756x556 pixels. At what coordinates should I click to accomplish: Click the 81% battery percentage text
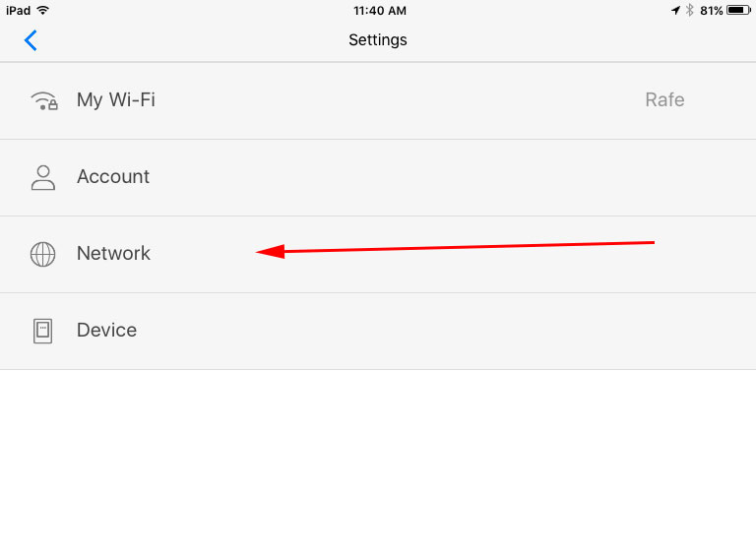711,10
